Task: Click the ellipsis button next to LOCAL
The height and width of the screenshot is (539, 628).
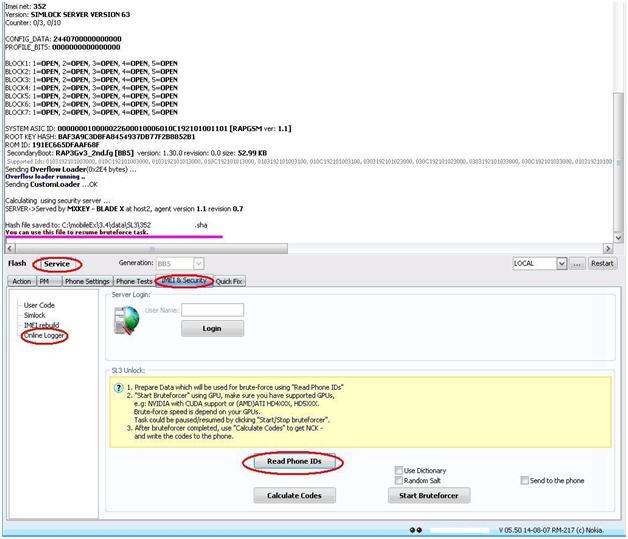Action: (577, 263)
